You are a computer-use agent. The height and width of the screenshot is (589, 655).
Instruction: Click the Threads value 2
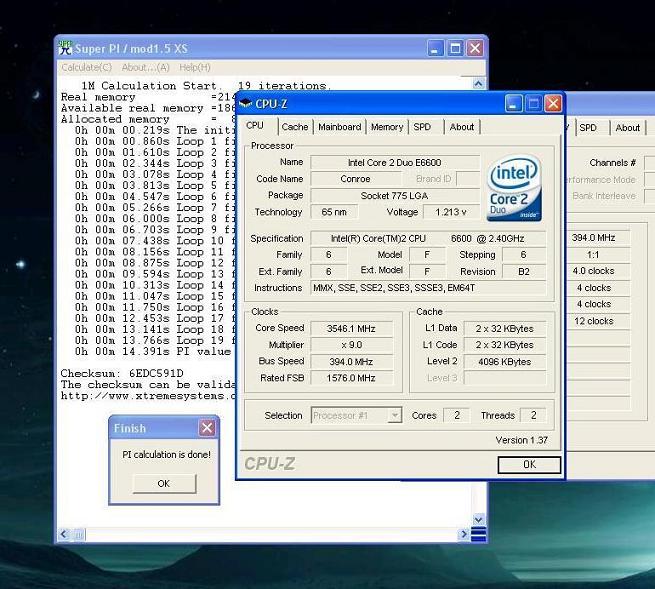point(533,415)
